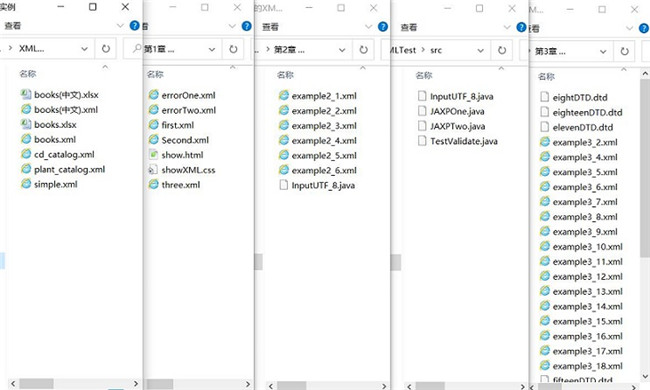Click the three.xml file icon
The width and height of the screenshot is (650, 390).
[x=153, y=184]
